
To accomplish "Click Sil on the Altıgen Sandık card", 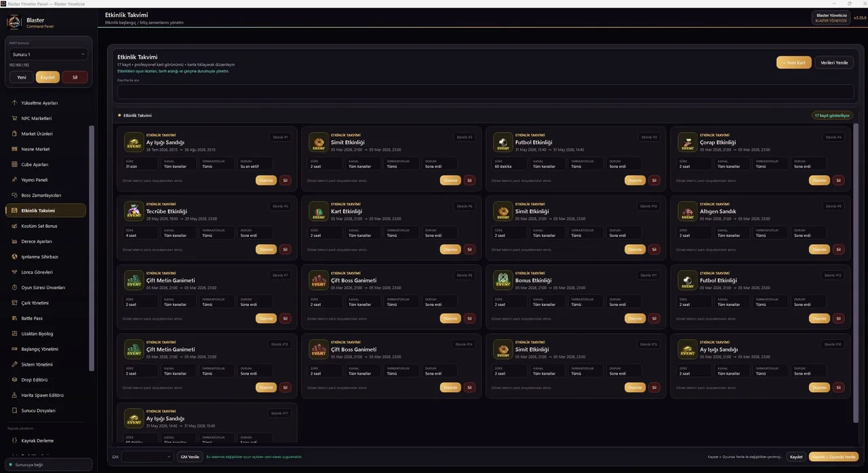I will tap(839, 250).
